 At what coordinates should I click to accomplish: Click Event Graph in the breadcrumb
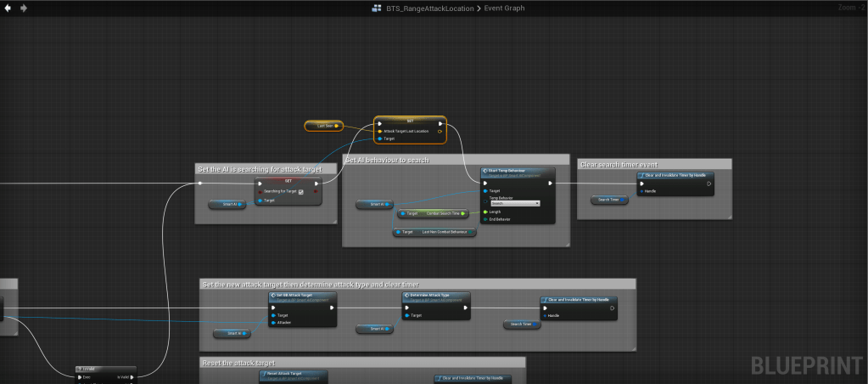505,8
